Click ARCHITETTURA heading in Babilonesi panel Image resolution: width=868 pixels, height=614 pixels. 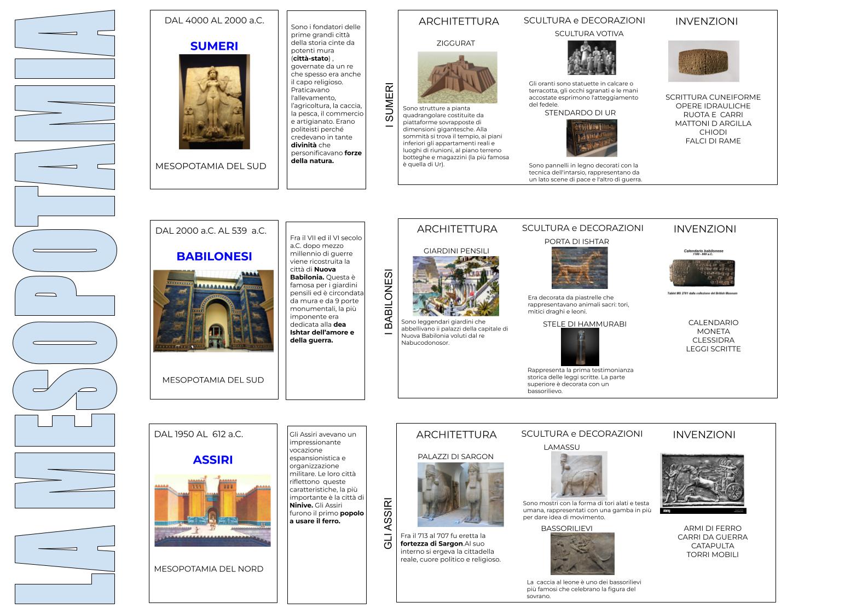coord(457,229)
